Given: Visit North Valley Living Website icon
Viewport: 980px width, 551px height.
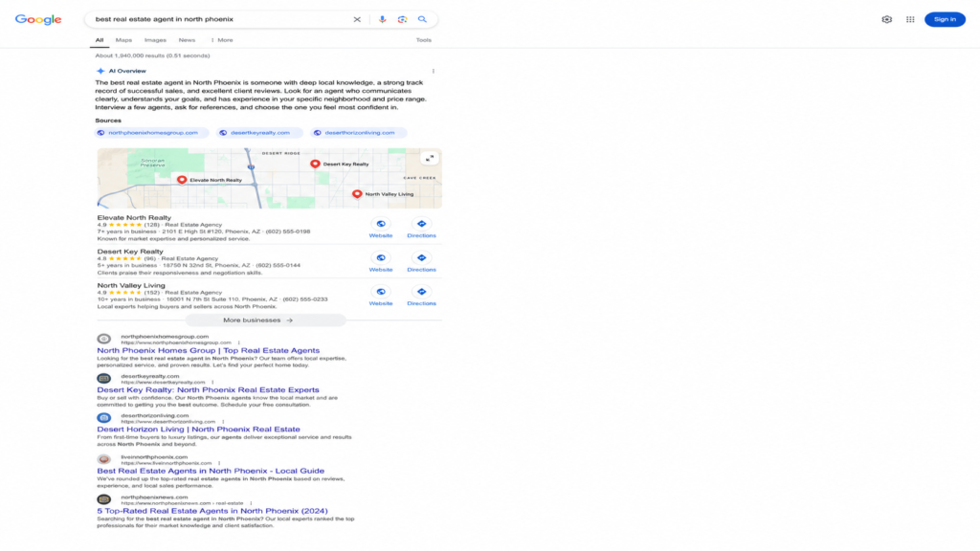Looking at the screenshot, I should 381,292.
